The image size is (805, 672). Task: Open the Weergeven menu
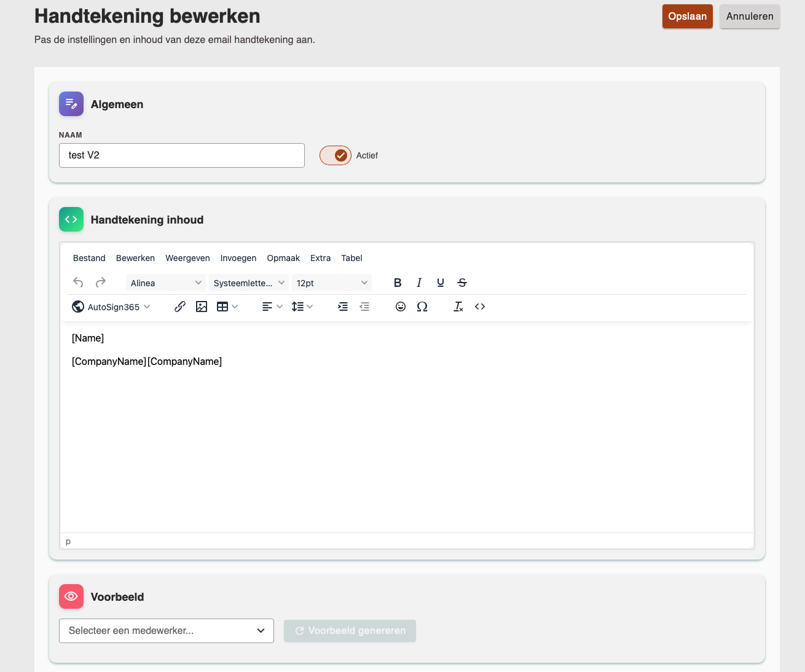click(187, 258)
